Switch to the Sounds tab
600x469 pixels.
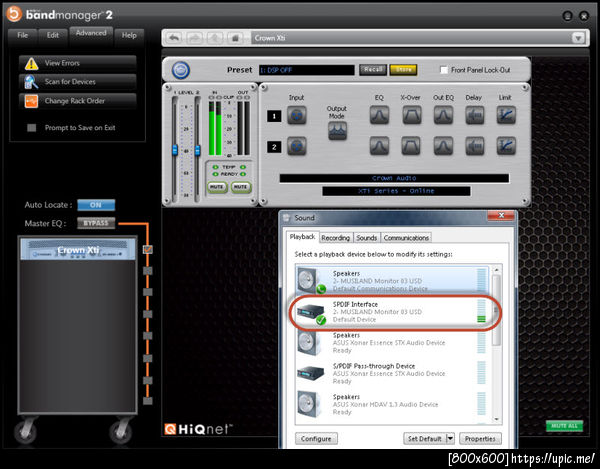367,238
